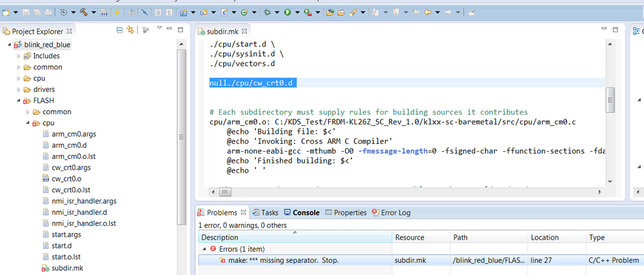Click the hammer Build icon

pos(83,12)
